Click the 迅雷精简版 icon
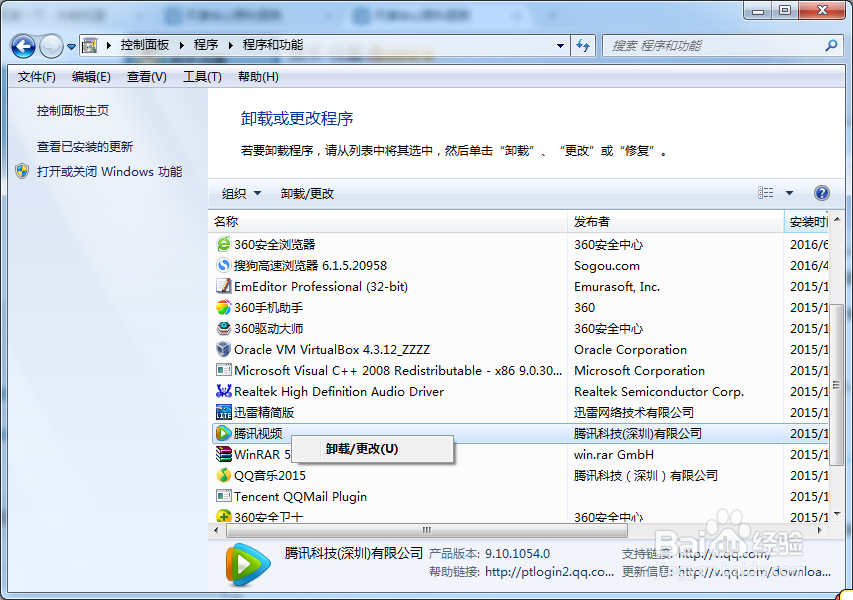 click(224, 412)
